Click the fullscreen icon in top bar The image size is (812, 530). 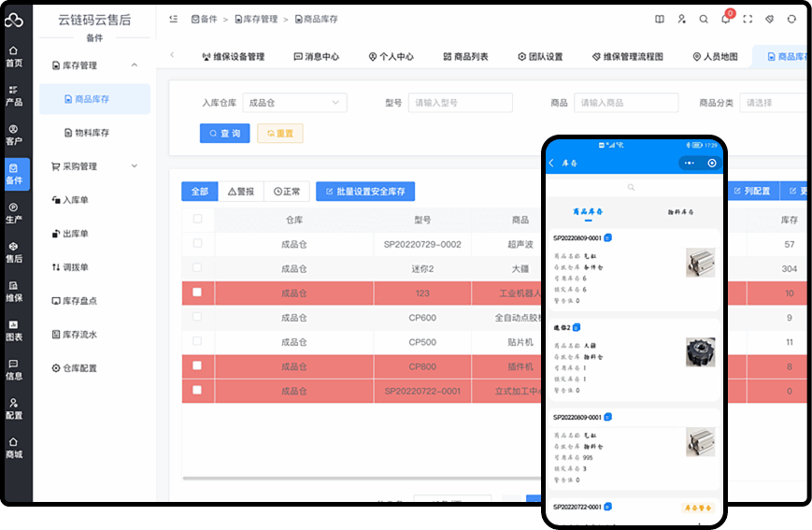click(748, 19)
